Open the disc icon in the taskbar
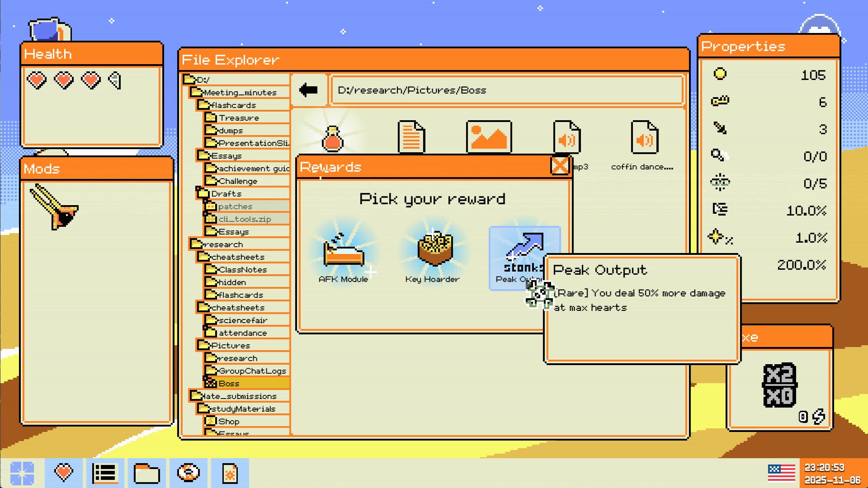This screenshot has height=488, width=868. point(189,473)
